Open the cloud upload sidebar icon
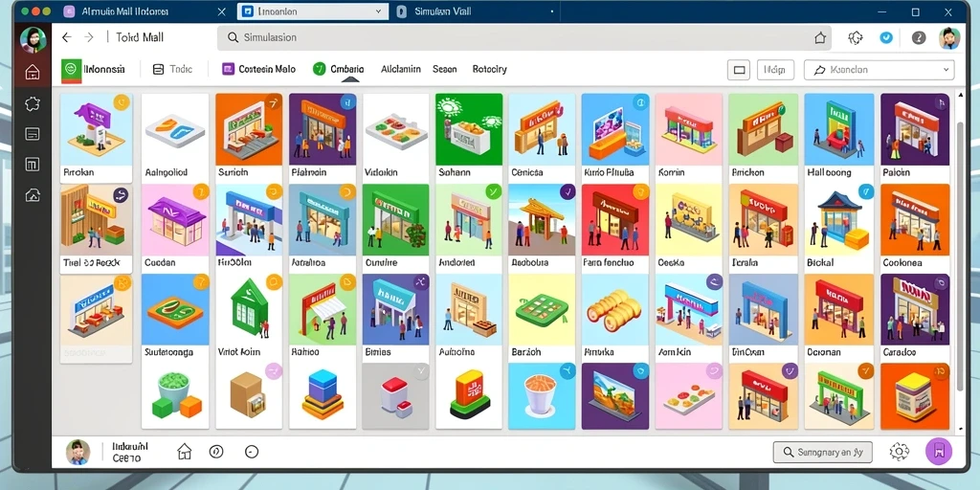Image resolution: width=980 pixels, height=490 pixels. tap(33, 195)
